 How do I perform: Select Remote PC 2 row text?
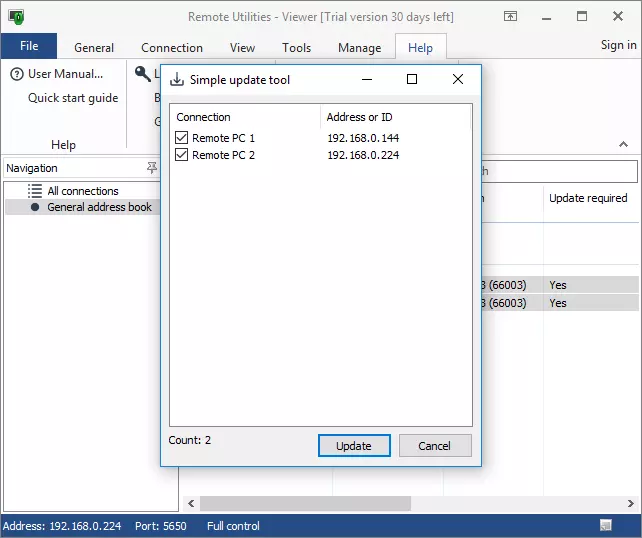tap(224, 155)
